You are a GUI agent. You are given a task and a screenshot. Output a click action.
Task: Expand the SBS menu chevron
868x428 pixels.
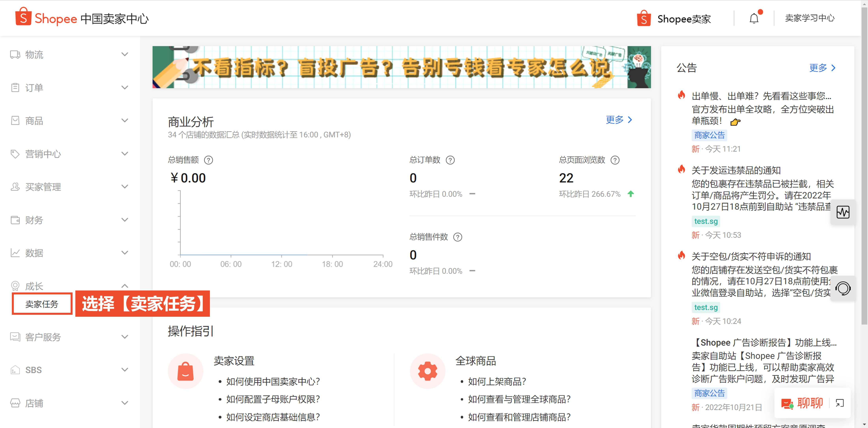pyautogui.click(x=125, y=370)
